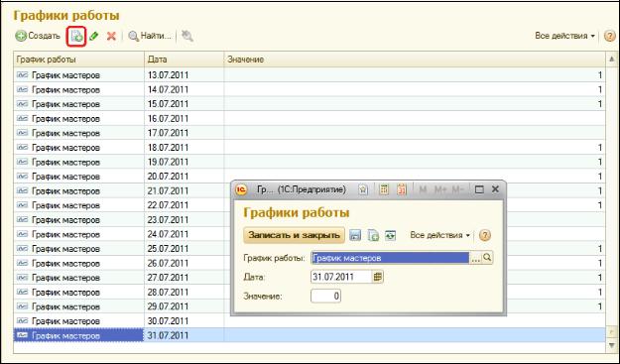Click the record icon in row 20.07.2011
This screenshot has width=620, height=364.
pyautogui.click(x=23, y=177)
